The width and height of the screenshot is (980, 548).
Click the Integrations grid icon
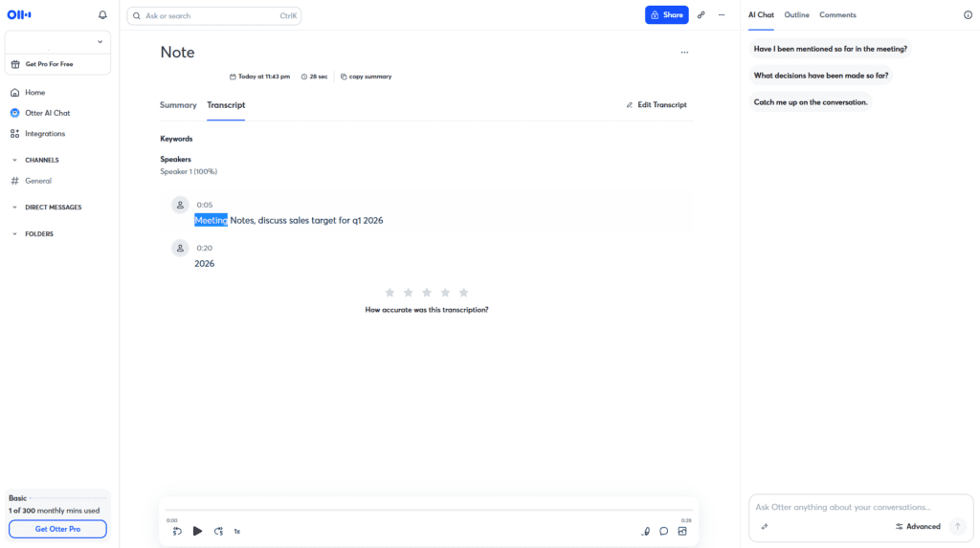[x=15, y=134]
